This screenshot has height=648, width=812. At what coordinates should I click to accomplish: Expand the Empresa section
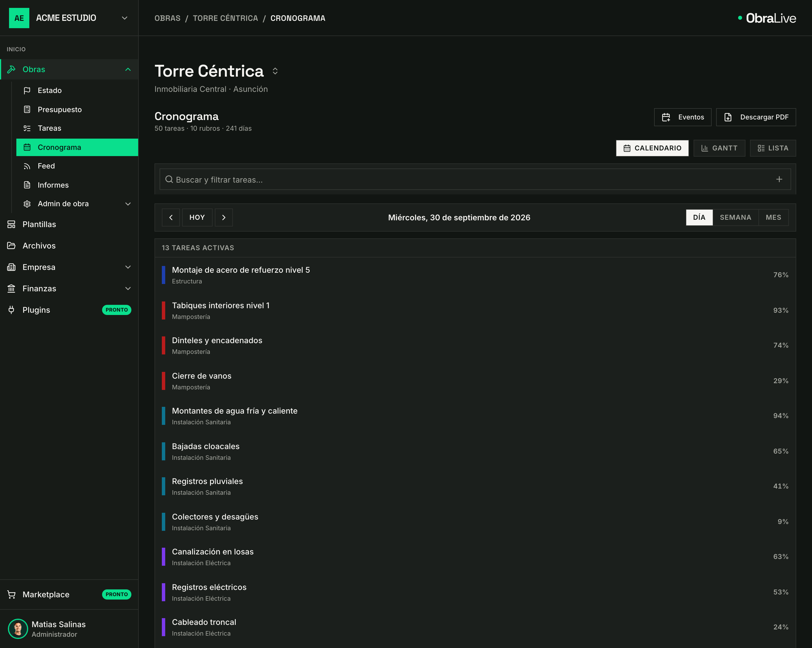point(128,267)
